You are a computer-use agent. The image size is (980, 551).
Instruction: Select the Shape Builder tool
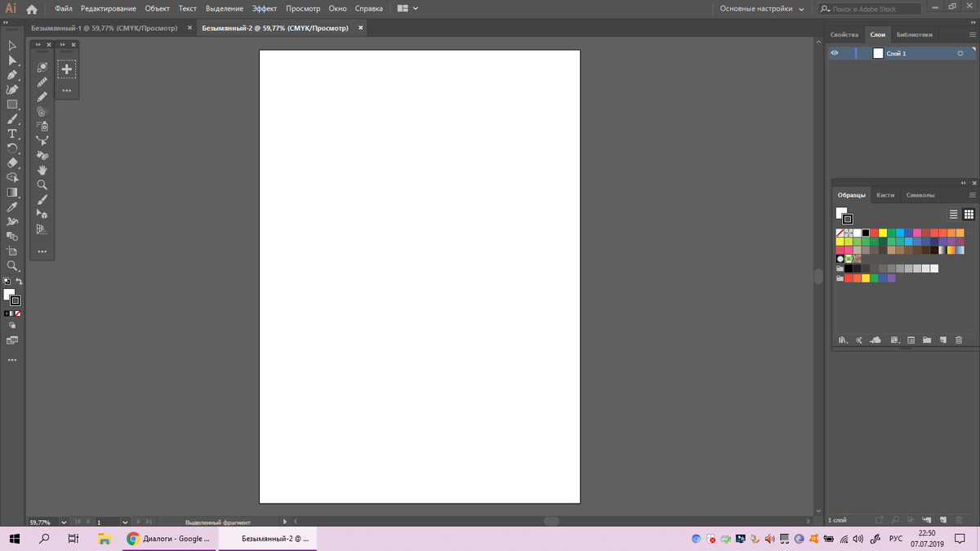coord(12,177)
